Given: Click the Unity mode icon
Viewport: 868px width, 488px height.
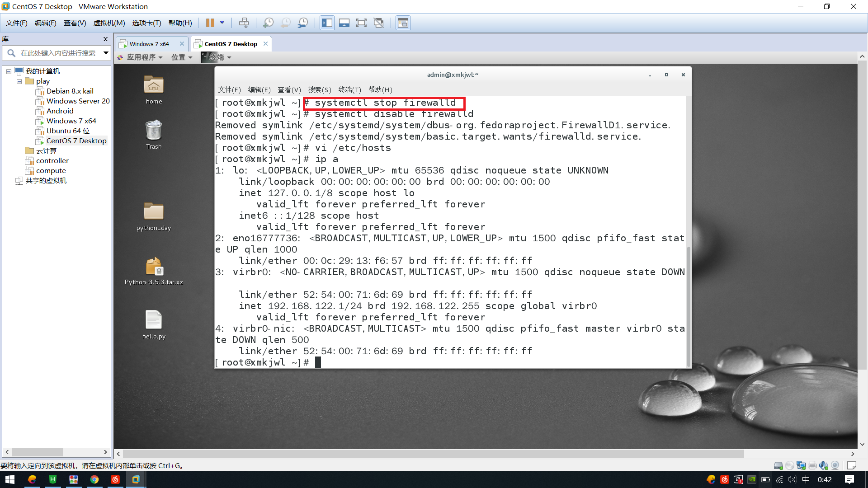Looking at the screenshot, I should click(379, 23).
